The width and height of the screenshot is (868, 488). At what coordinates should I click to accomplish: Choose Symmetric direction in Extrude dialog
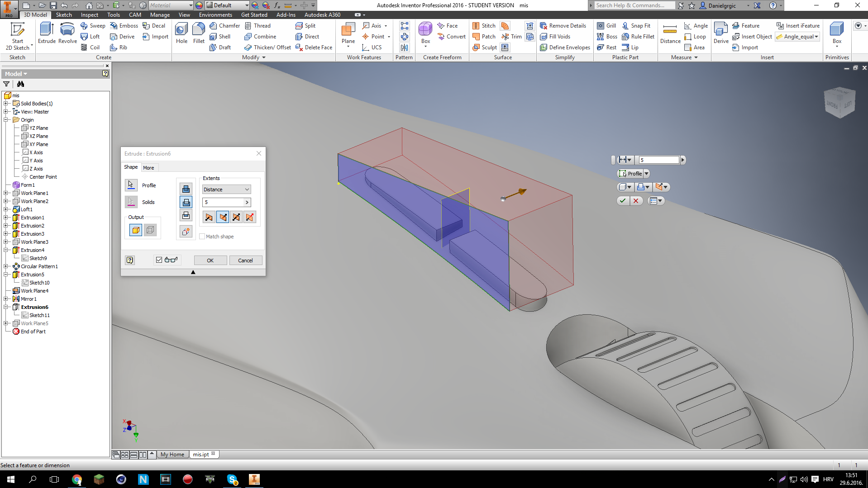tap(236, 217)
